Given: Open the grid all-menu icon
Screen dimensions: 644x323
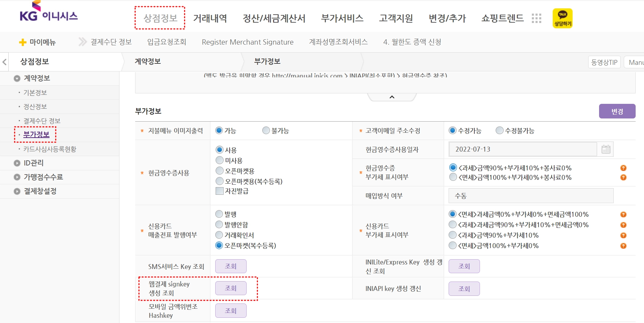Looking at the screenshot, I should point(536,18).
